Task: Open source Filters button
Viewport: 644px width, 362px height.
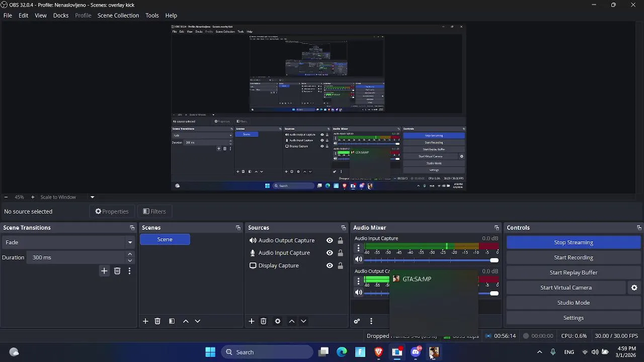Action: coord(154,212)
